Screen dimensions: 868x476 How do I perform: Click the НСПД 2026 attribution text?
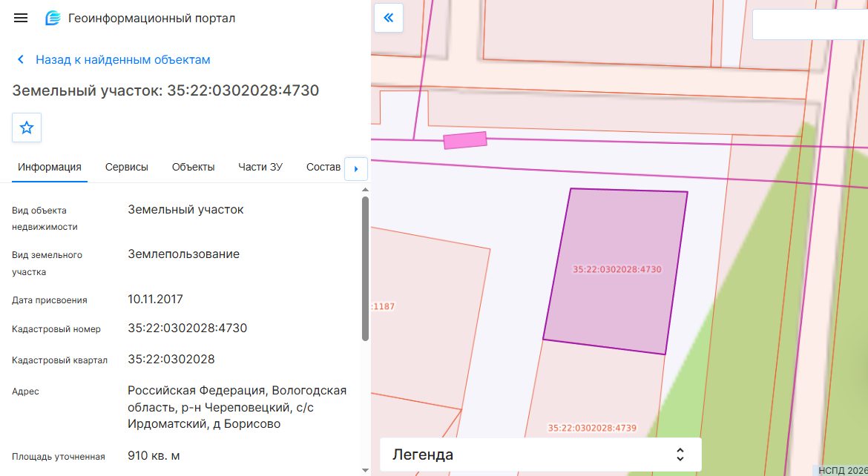[843, 471]
